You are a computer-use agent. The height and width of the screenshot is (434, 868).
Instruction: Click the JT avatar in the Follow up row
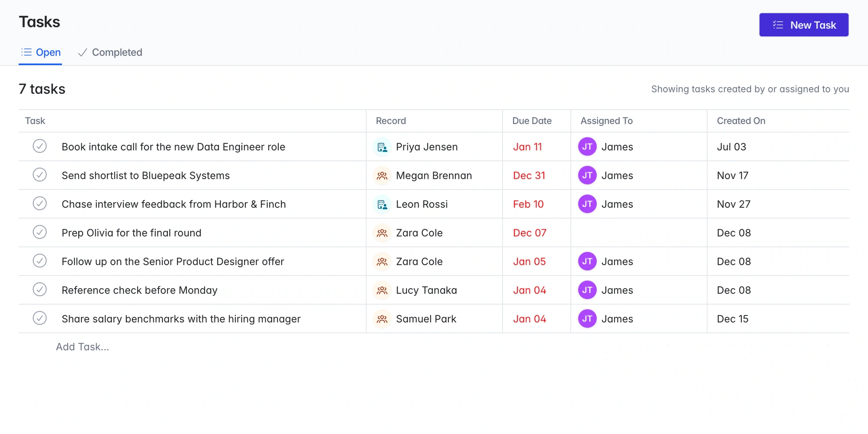click(587, 261)
